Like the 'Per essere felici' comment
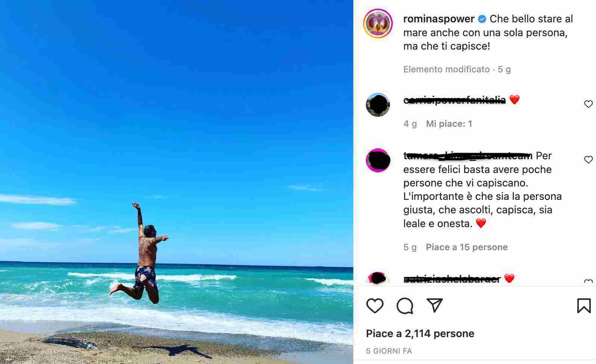 pos(589,160)
